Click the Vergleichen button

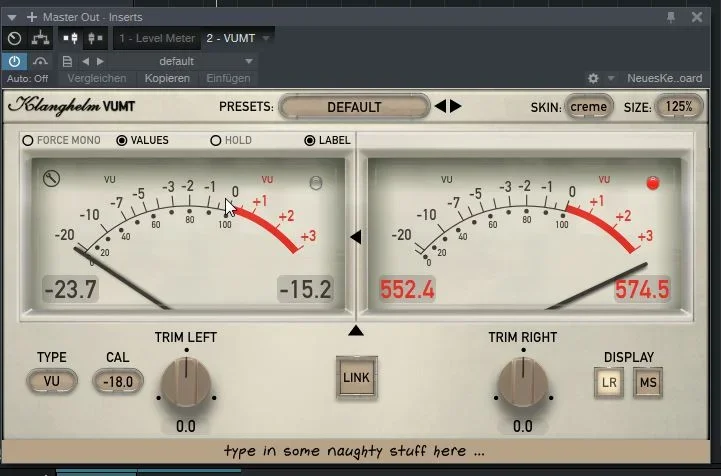[97, 79]
